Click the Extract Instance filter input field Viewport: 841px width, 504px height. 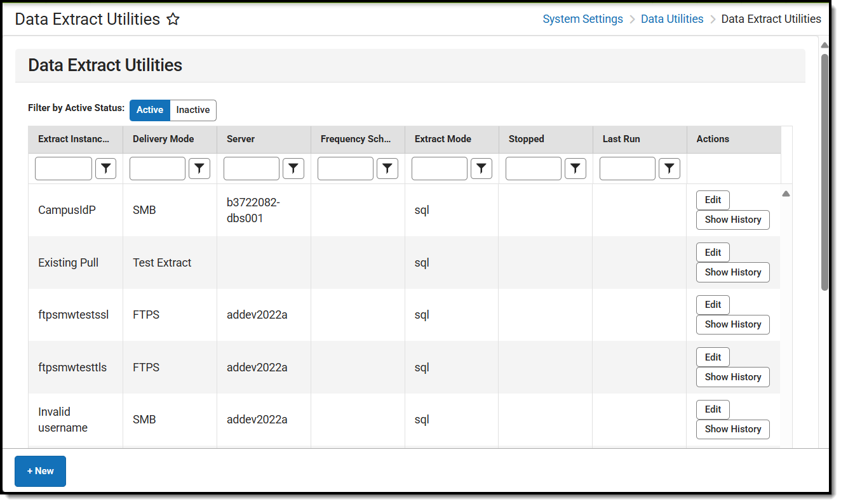(63, 168)
